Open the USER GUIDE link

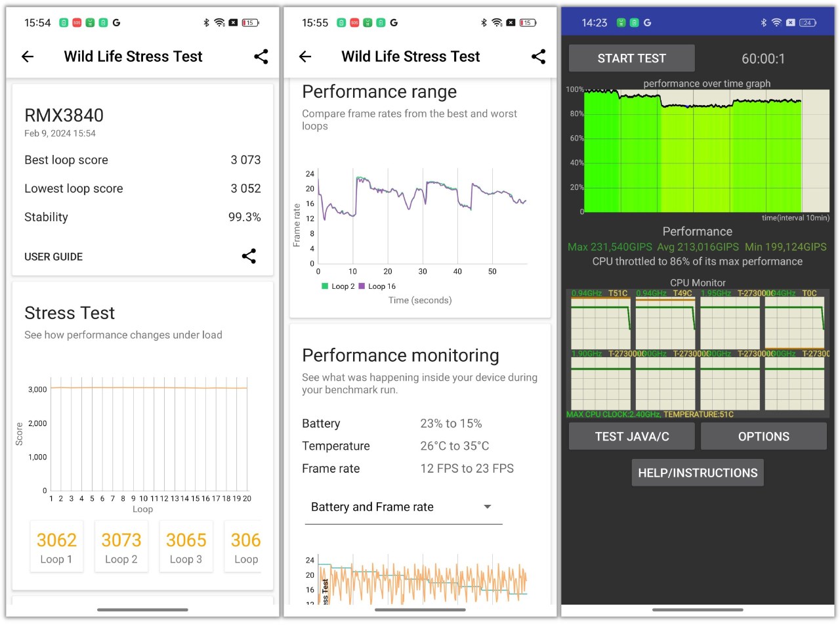click(x=53, y=257)
